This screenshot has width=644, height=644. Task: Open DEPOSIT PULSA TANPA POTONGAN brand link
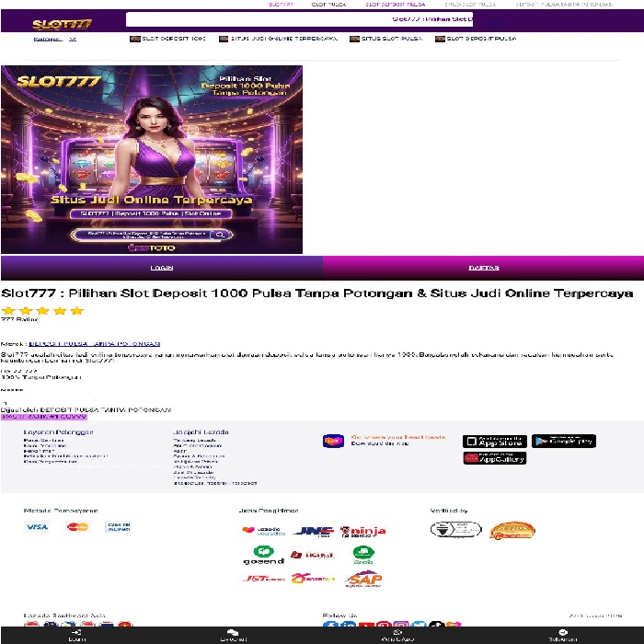click(x=95, y=344)
